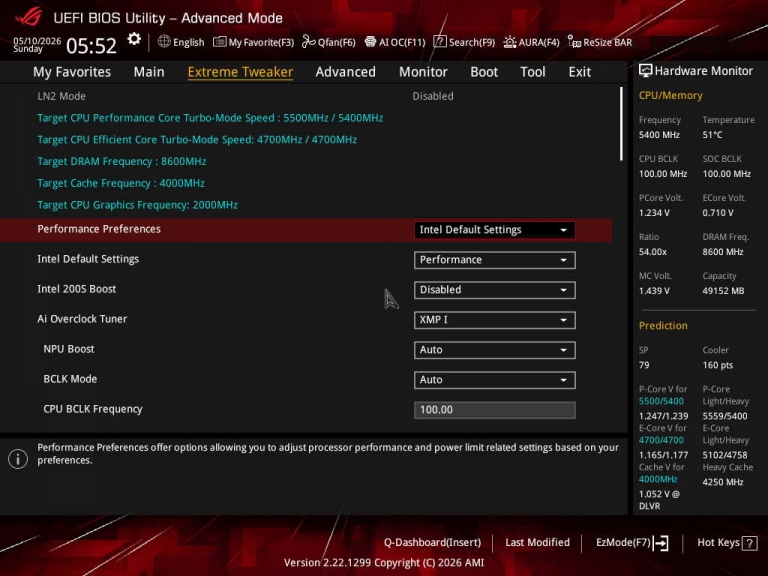768x576 pixels.
Task: Open AURA(F4) lighting icon
Action: (x=510, y=42)
